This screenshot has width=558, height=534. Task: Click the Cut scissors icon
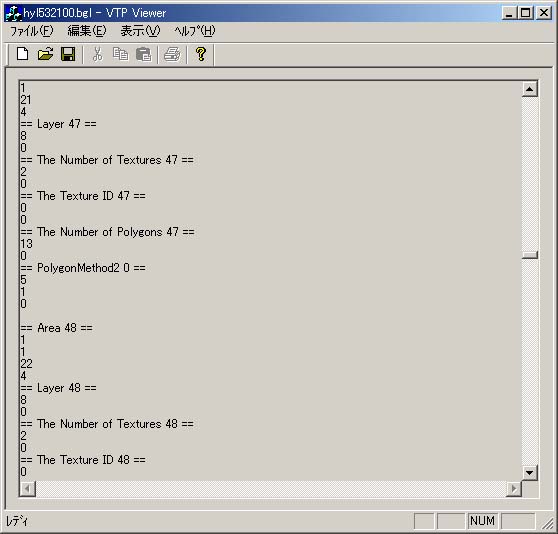point(98,54)
